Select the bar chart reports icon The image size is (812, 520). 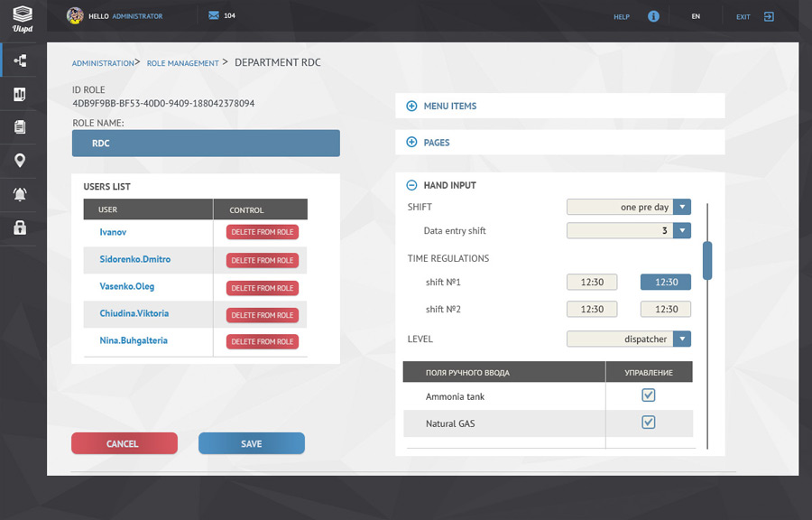click(20, 93)
